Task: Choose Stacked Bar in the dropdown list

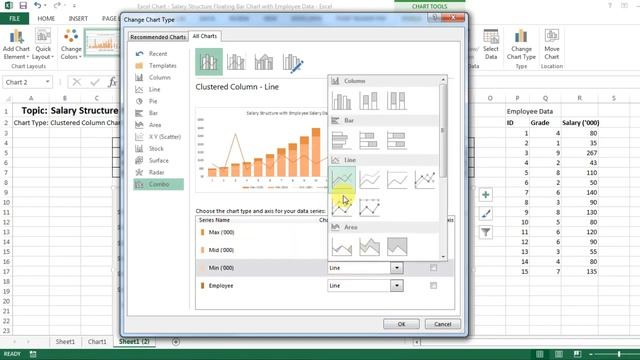Action: click(x=369, y=140)
